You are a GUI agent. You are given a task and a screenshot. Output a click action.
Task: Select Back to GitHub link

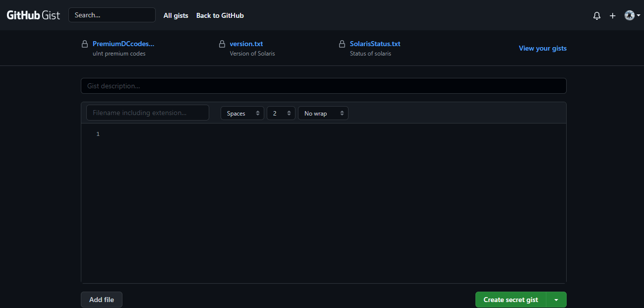click(x=220, y=15)
